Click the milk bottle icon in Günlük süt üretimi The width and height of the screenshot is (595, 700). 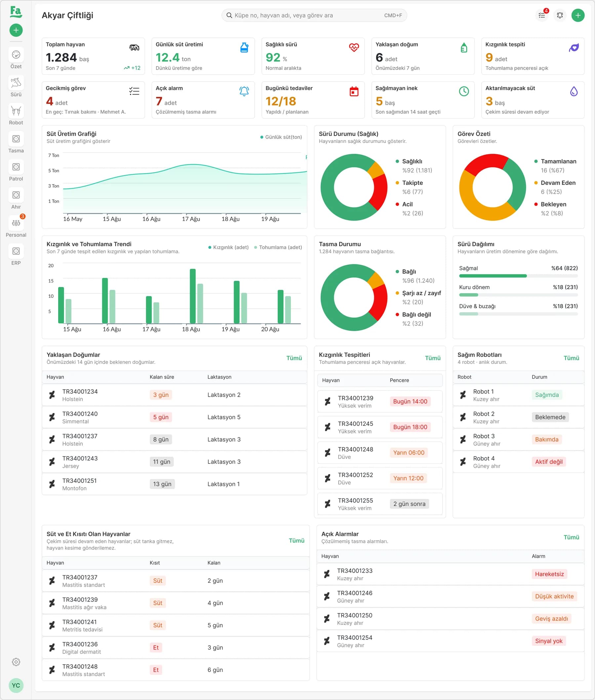pos(244,48)
